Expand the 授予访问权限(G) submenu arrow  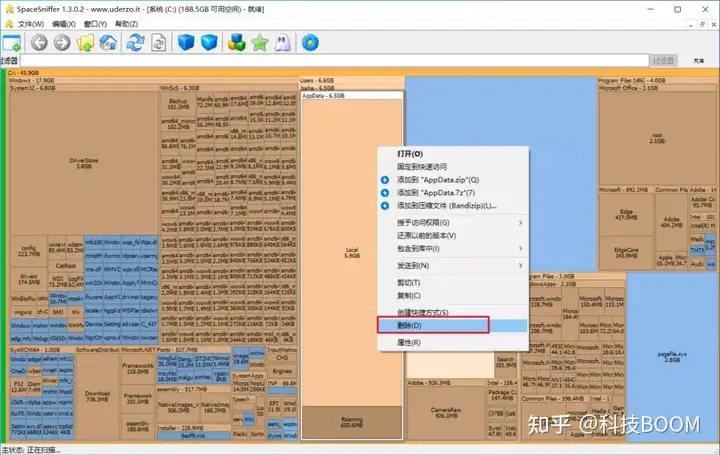point(520,223)
